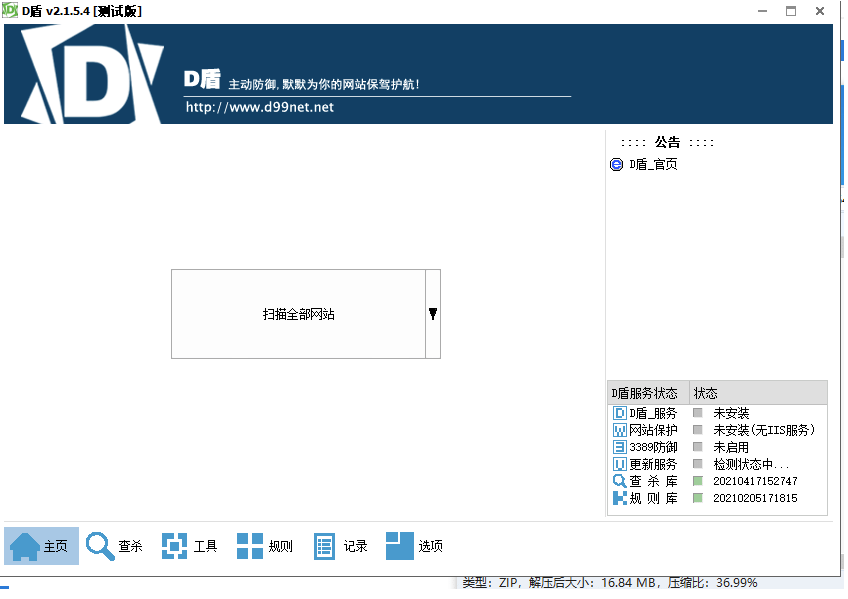Click the 3389防御 row icon
Screen dimensions: 848x599
pos(620,448)
